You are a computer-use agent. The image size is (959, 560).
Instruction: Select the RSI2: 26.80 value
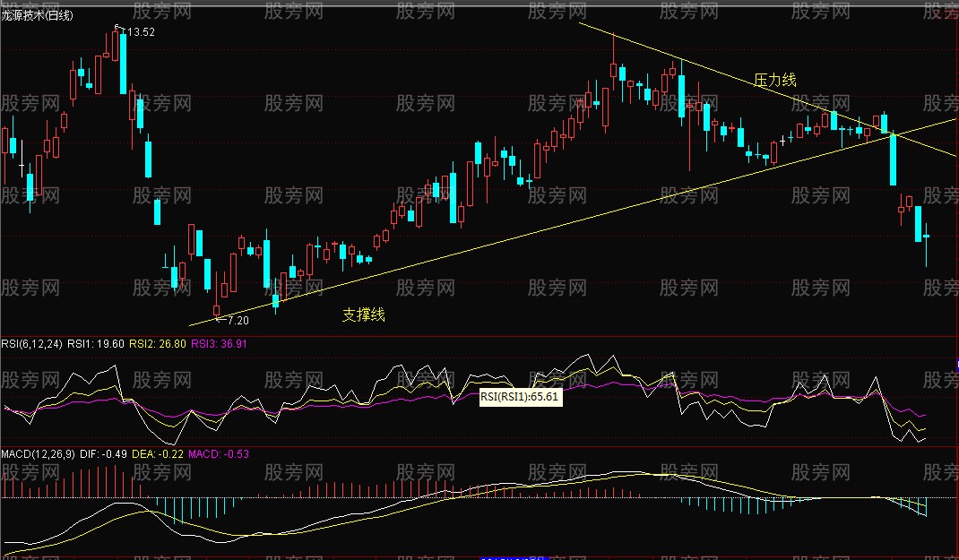coord(157,343)
